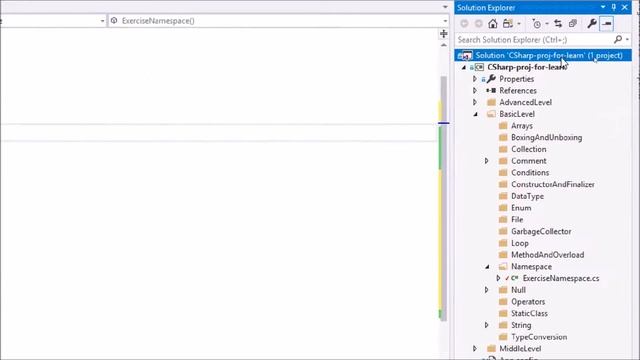Select the Properties wrench item
The image size is (640, 360).
tap(516, 79)
